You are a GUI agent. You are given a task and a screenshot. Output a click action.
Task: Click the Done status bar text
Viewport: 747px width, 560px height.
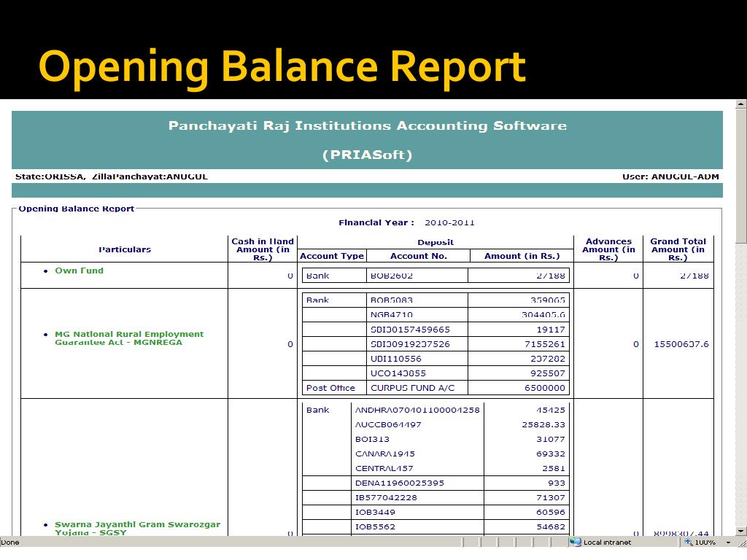pos(10,542)
